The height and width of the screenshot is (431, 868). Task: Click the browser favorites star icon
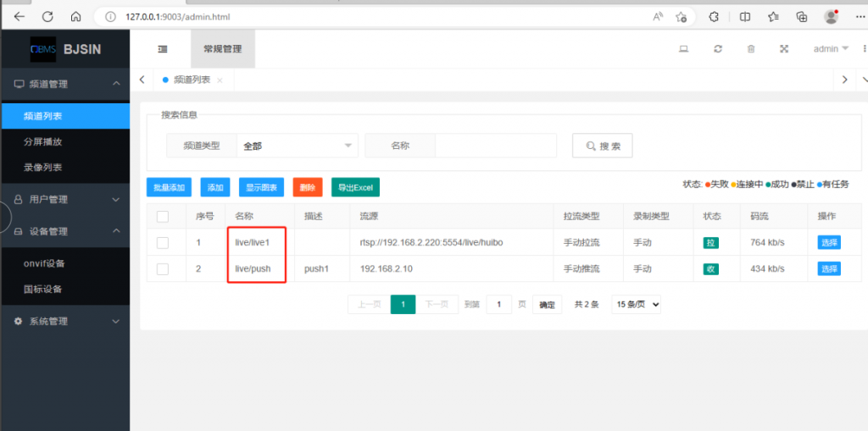[x=773, y=16]
